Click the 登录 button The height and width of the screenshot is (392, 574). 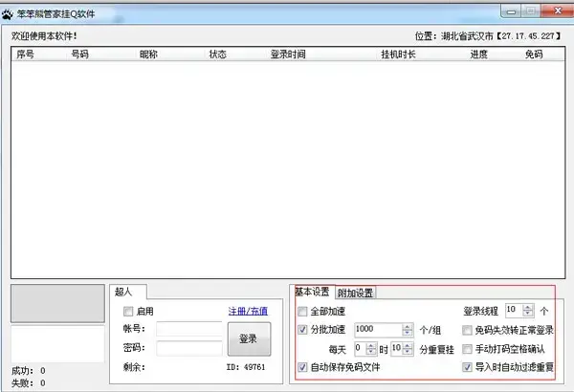[249, 338]
